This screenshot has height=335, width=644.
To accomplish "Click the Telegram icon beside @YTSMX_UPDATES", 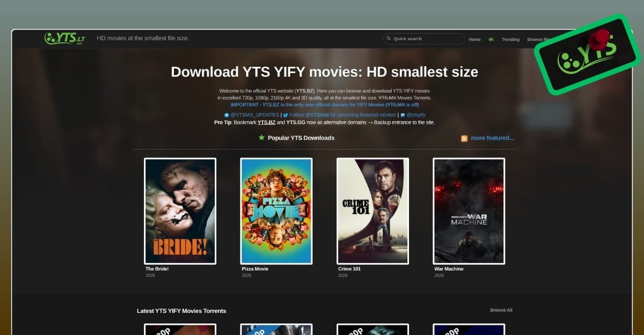I will [x=226, y=115].
